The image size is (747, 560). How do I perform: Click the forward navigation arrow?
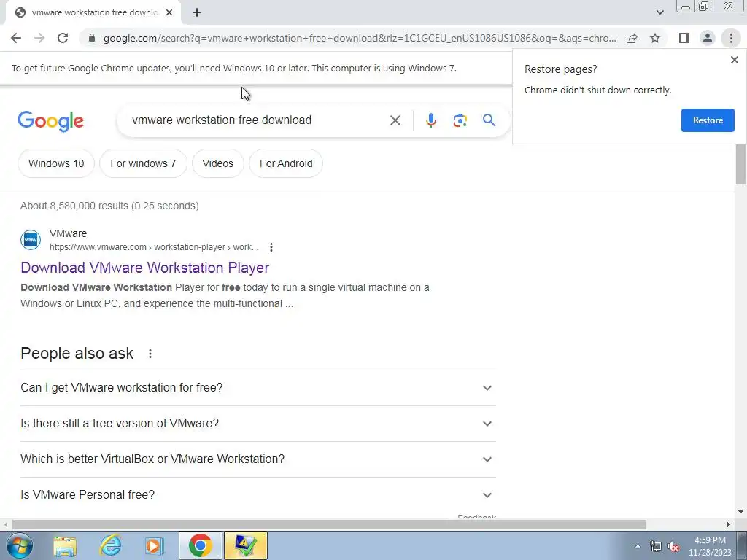(39, 38)
